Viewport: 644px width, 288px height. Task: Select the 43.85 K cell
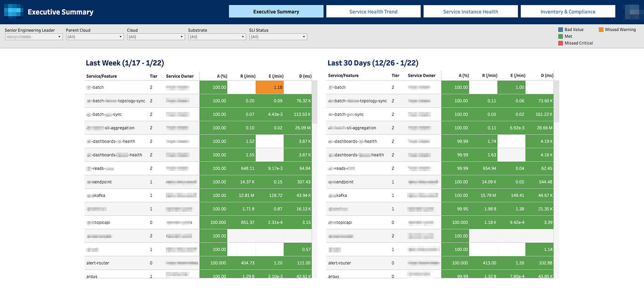[539, 275]
